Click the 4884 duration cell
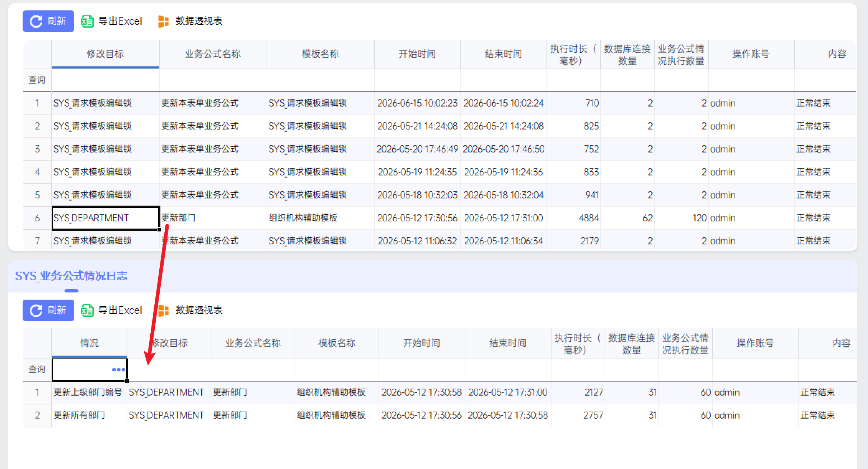This screenshot has height=469, width=868. 574,218
